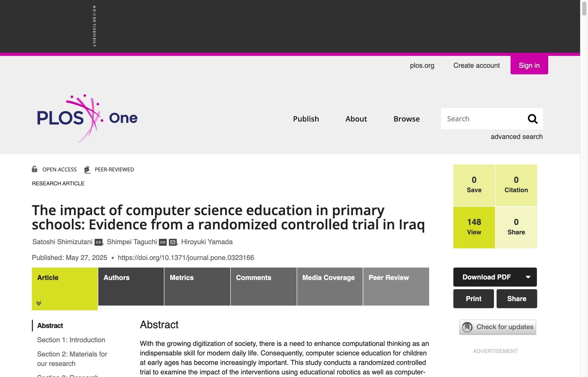Open the Peer Review tab
This screenshot has width=588, height=377.
(389, 278)
